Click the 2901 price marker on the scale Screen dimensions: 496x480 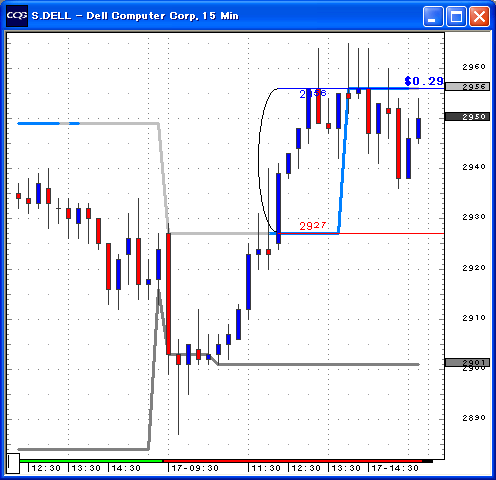point(467,362)
